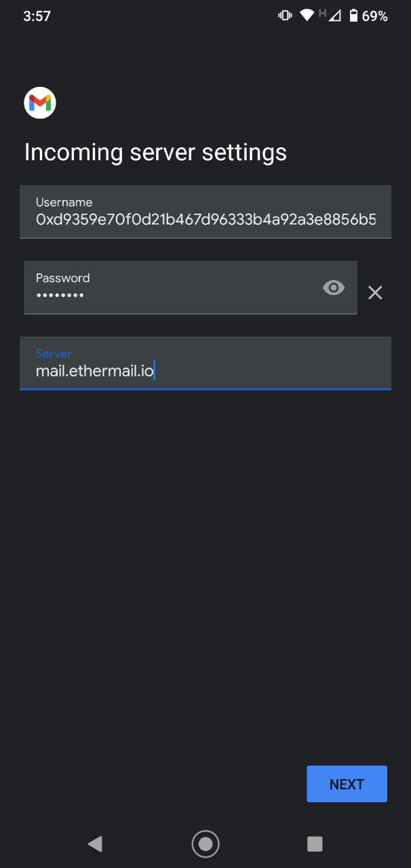The height and width of the screenshot is (868, 411).
Task: Tap the vibrate mode status icon
Action: click(283, 14)
